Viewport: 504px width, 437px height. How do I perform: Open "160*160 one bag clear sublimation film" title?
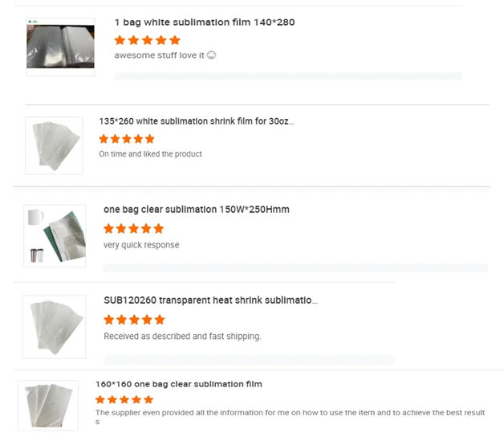[x=178, y=384]
